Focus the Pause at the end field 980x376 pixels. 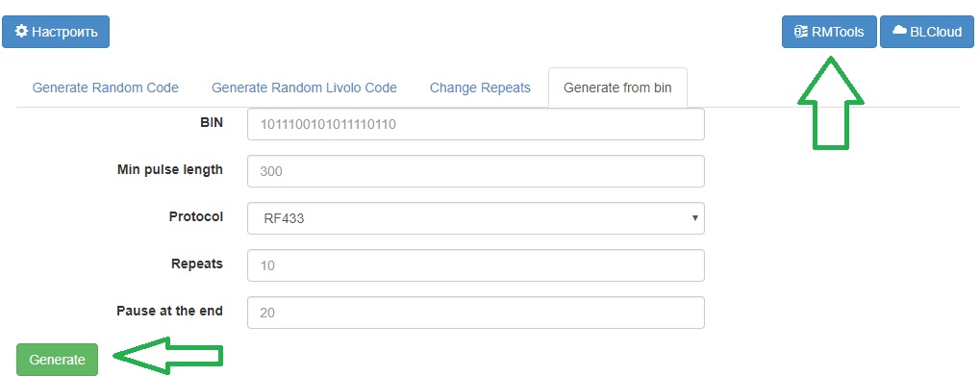point(476,313)
